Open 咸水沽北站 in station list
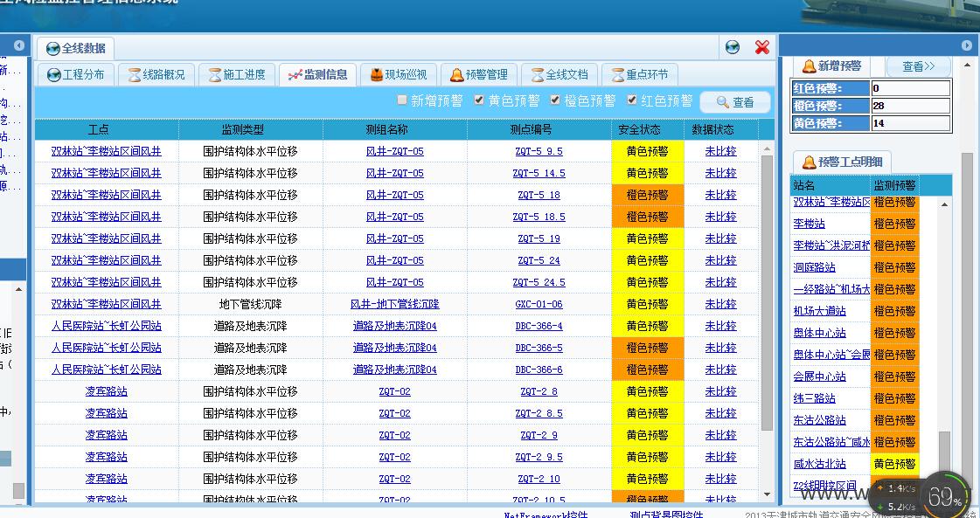980x518 pixels. 819,464
